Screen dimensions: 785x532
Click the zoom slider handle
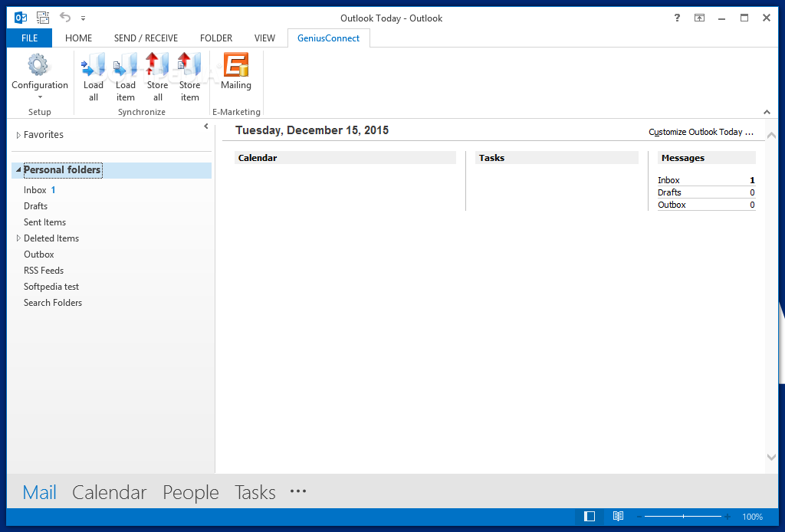coord(683,517)
